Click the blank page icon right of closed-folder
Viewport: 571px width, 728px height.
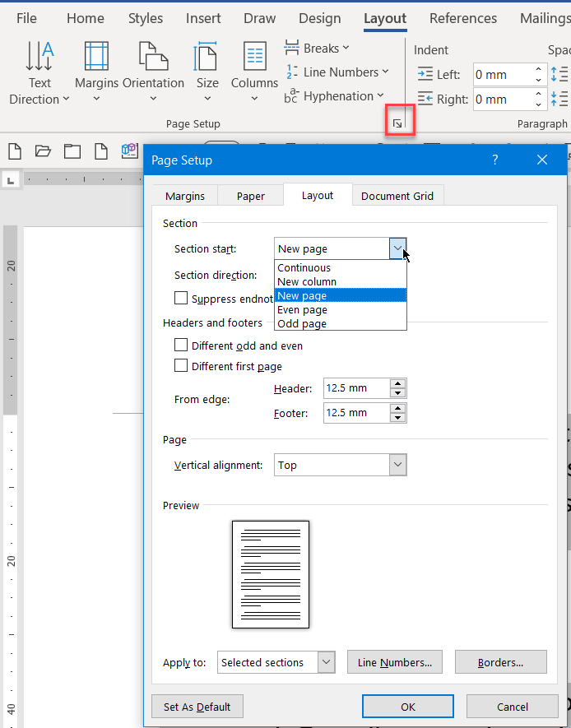(x=101, y=151)
